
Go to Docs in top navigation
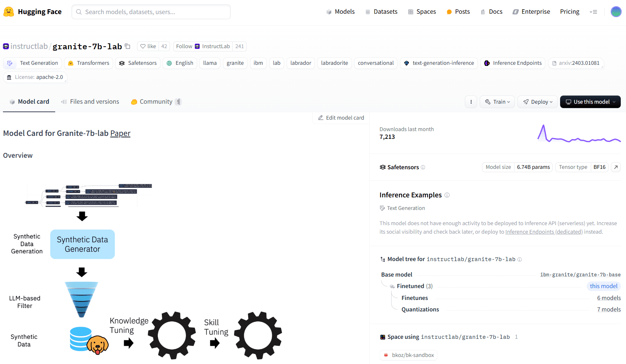pyautogui.click(x=492, y=12)
